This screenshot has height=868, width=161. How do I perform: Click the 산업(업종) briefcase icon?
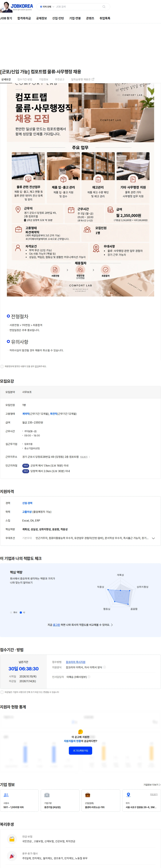point(87,795)
